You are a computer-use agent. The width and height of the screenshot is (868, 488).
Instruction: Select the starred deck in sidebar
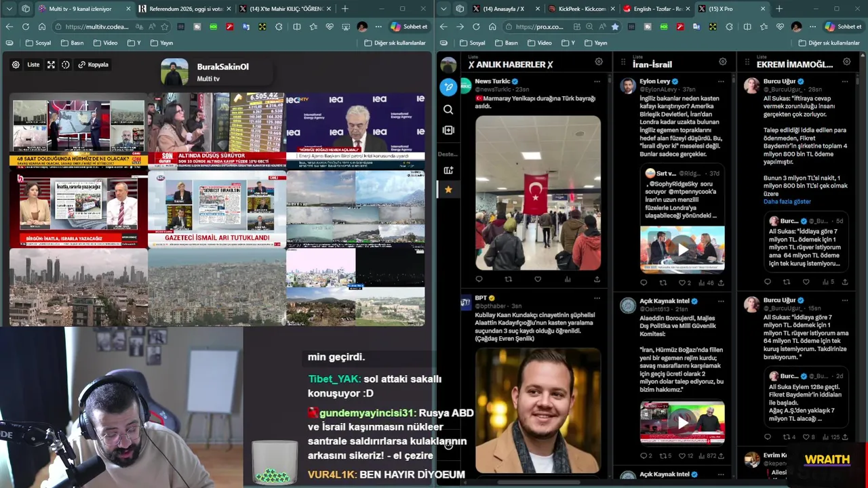tap(448, 190)
